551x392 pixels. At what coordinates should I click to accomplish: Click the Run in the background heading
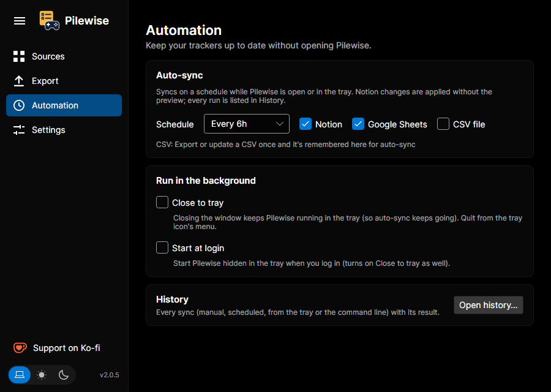click(x=206, y=181)
